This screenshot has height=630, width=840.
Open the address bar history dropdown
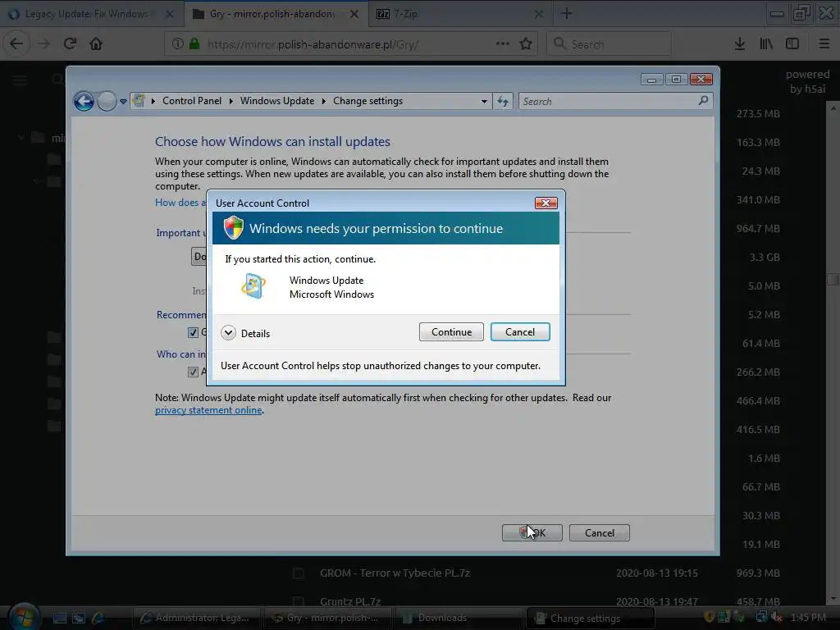click(484, 101)
